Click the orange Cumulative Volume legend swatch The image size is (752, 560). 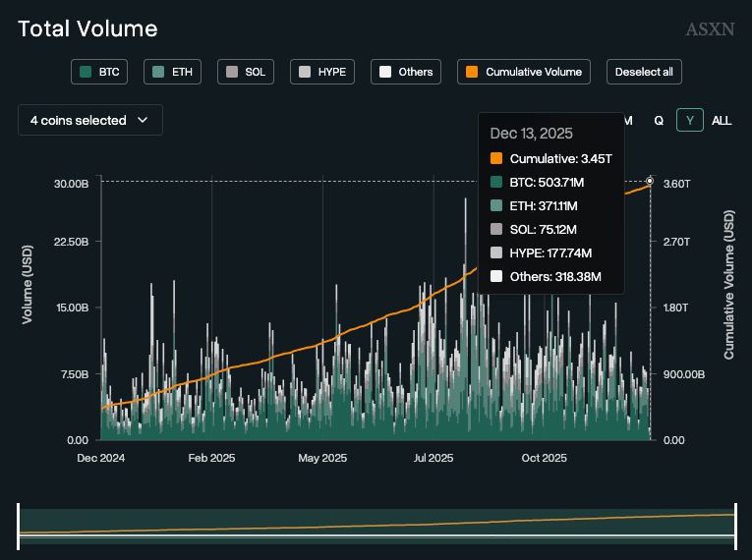tap(472, 72)
